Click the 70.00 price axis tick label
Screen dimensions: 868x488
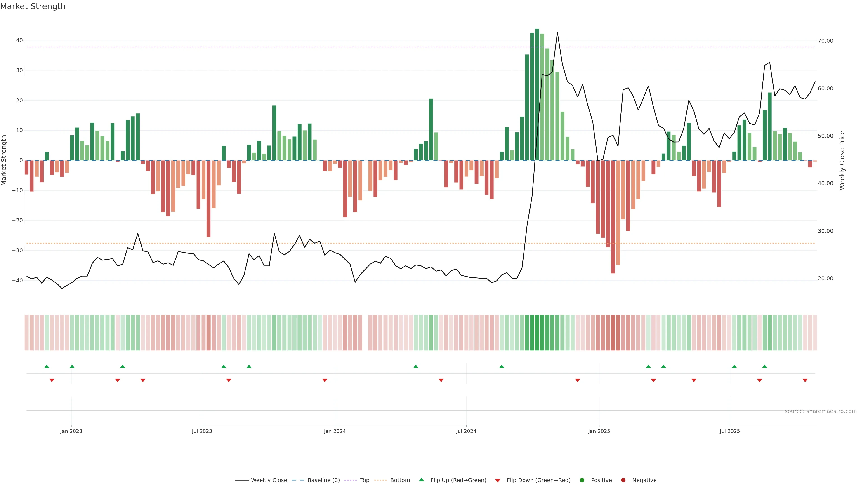pos(825,41)
